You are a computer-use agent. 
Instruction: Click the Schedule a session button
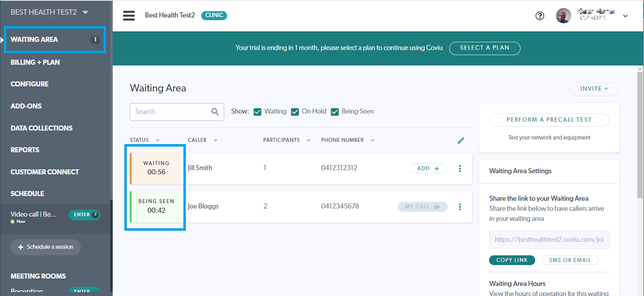tap(45, 247)
